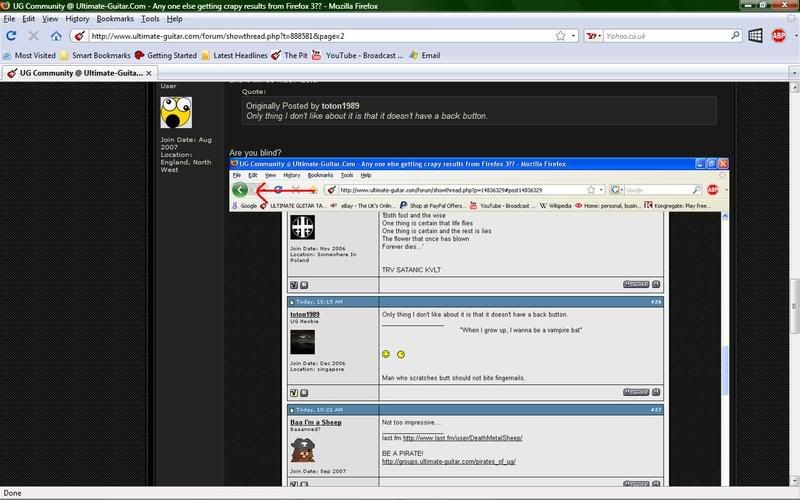The width and height of the screenshot is (800, 500).
Task: Open the Adblock Plus dropdown arrow
Action: tap(795, 36)
